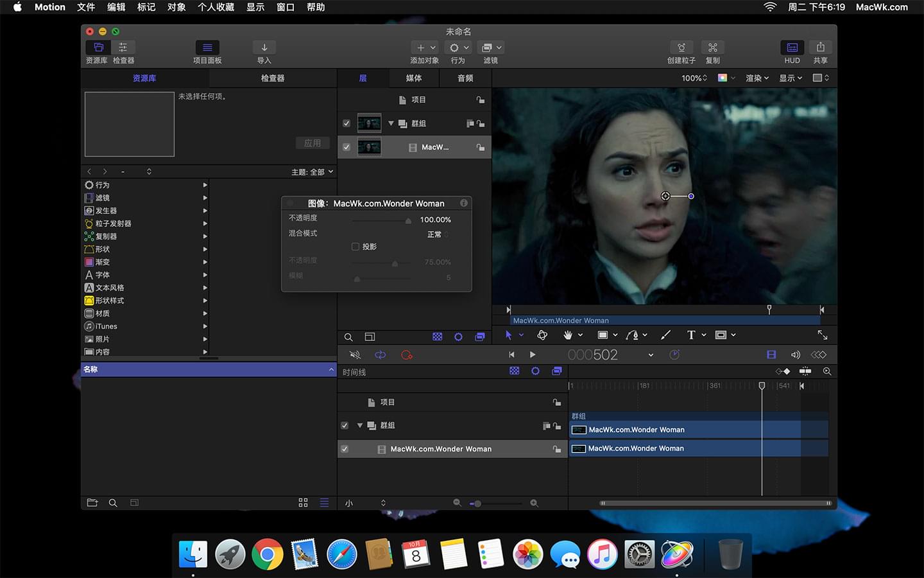Open the timing pane toggle icon
Screen dimensions: 924x578
(771, 355)
